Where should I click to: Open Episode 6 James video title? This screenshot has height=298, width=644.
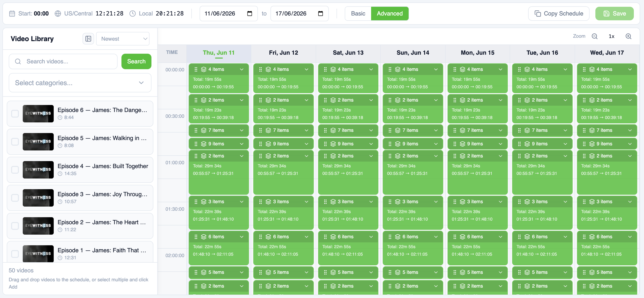click(x=102, y=110)
